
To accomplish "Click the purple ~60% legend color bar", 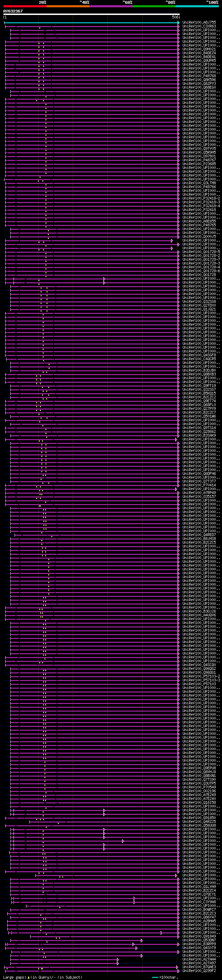I will [111, 6].
